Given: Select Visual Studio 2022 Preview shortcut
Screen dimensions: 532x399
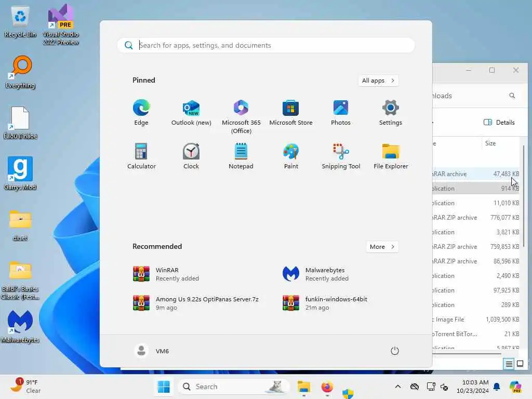Looking at the screenshot, I should click(61, 24).
